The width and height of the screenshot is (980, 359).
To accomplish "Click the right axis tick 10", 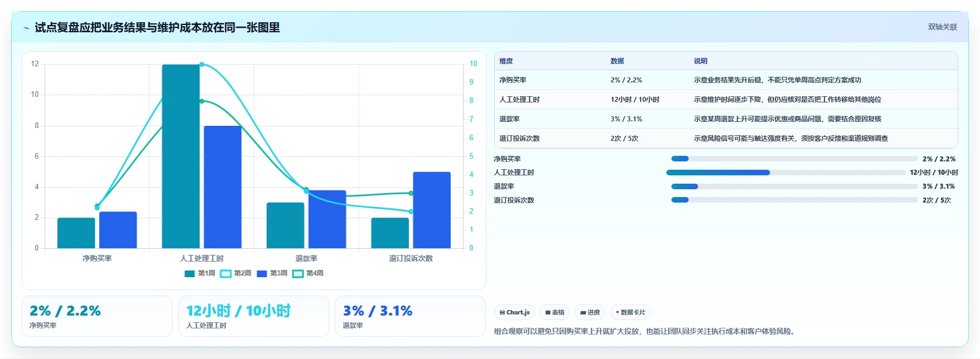I will coord(473,64).
